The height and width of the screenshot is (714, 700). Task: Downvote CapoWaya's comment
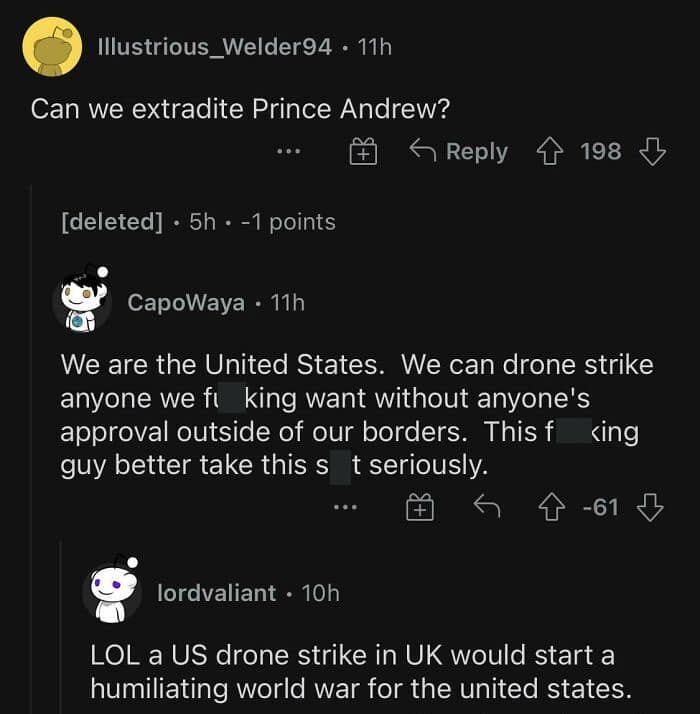(651, 508)
